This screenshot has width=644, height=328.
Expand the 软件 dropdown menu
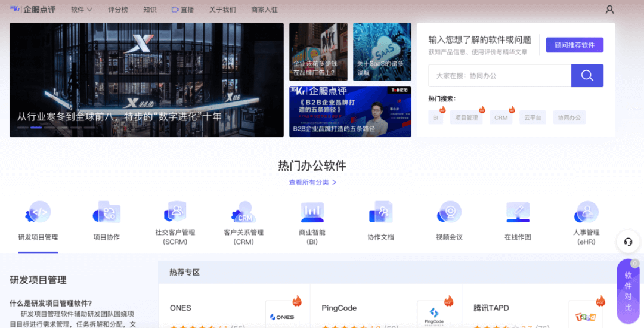[81, 10]
